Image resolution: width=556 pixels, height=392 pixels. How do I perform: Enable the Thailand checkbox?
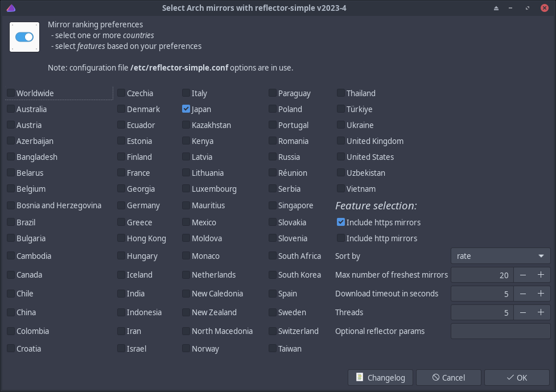pyautogui.click(x=341, y=93)
